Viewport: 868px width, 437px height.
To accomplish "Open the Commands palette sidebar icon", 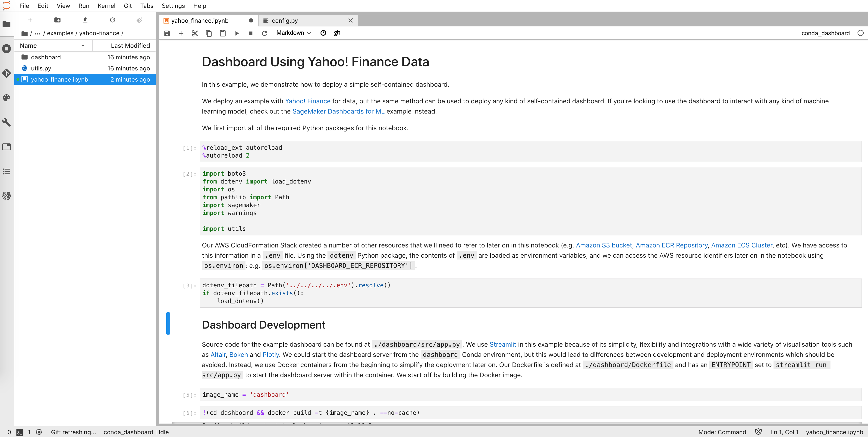I will [6, 98].
